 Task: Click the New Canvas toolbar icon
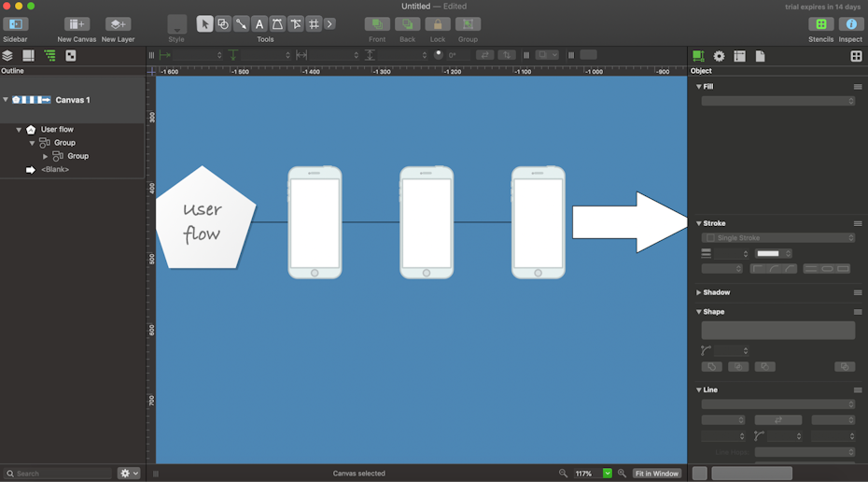(x=77, y=24)
